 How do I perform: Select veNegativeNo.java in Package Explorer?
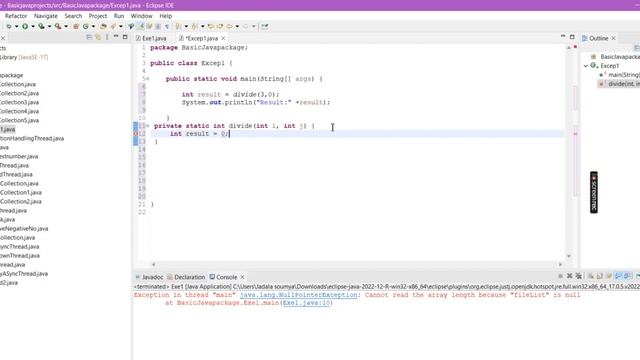[24, 229]
